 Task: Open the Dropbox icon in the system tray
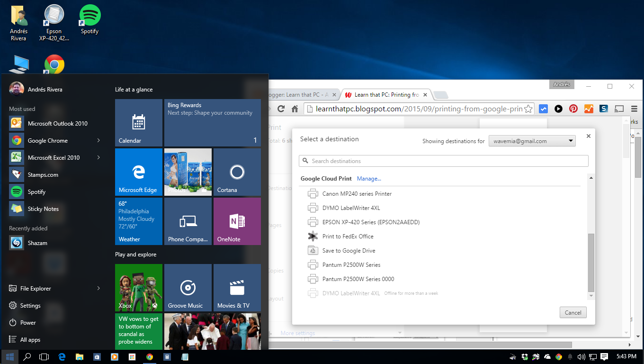click(x=525, y=357)
